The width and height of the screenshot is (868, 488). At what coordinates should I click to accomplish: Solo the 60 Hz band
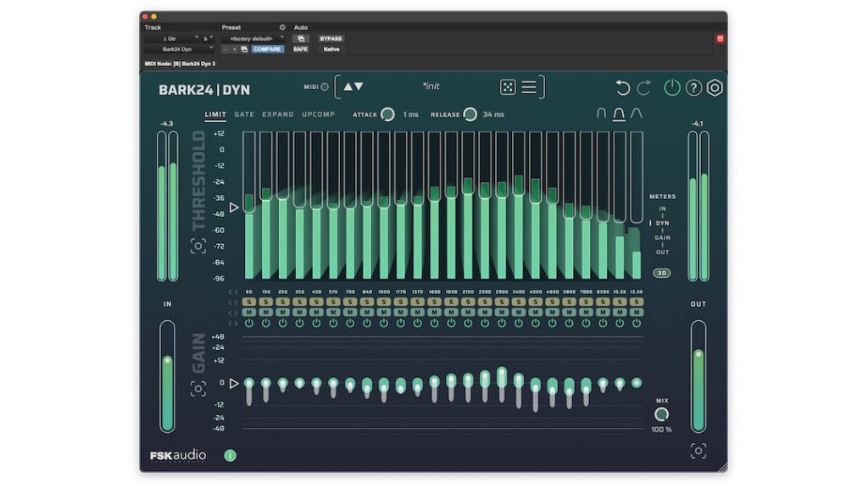point(249,302)
